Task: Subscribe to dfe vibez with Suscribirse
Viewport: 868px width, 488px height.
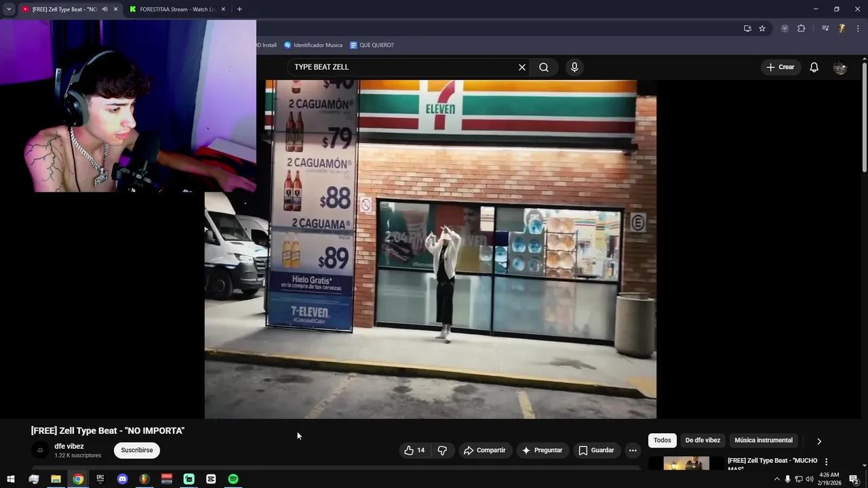Action: [x=137, y=450]
